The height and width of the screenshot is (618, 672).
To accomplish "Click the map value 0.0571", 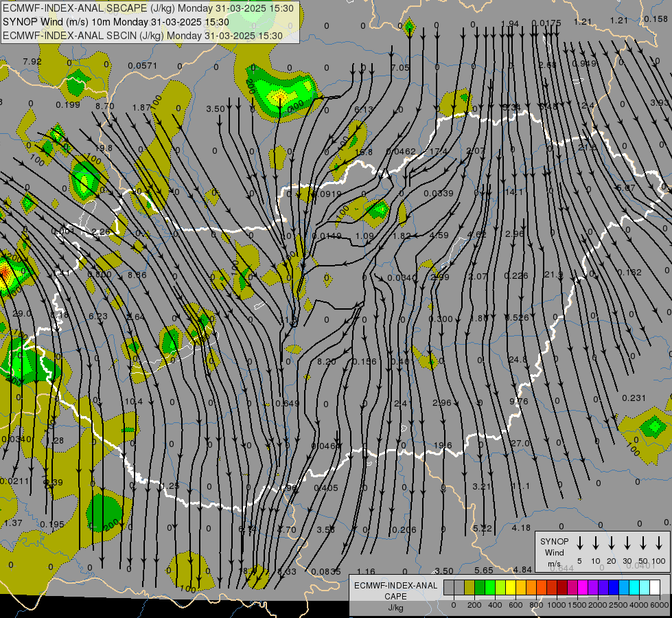I will [x=142, y=66].
